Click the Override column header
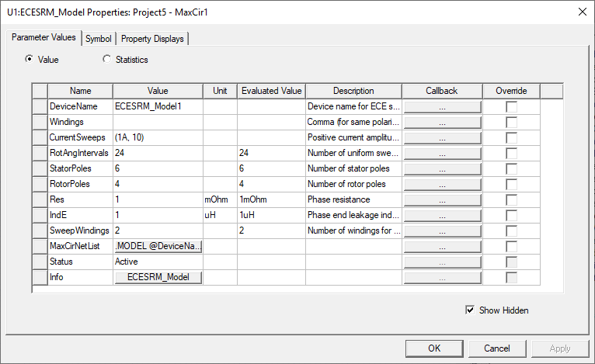Screen dimensions: 595x364 pyautogui.click(x=511, y=91)
